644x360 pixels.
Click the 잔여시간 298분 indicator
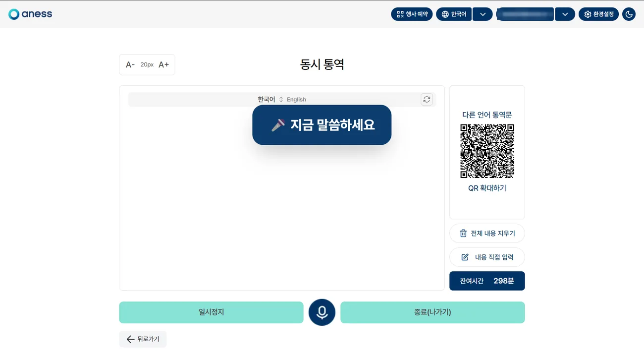487,281
